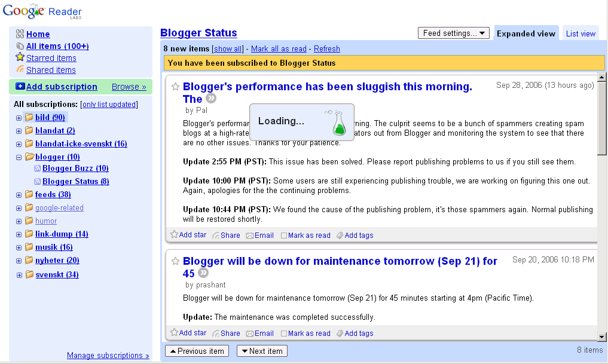Image resolution: width=608 pixels, height=364 pixels.
Task: Open Manage subscriptions link
Action: (x=108, y=356)
